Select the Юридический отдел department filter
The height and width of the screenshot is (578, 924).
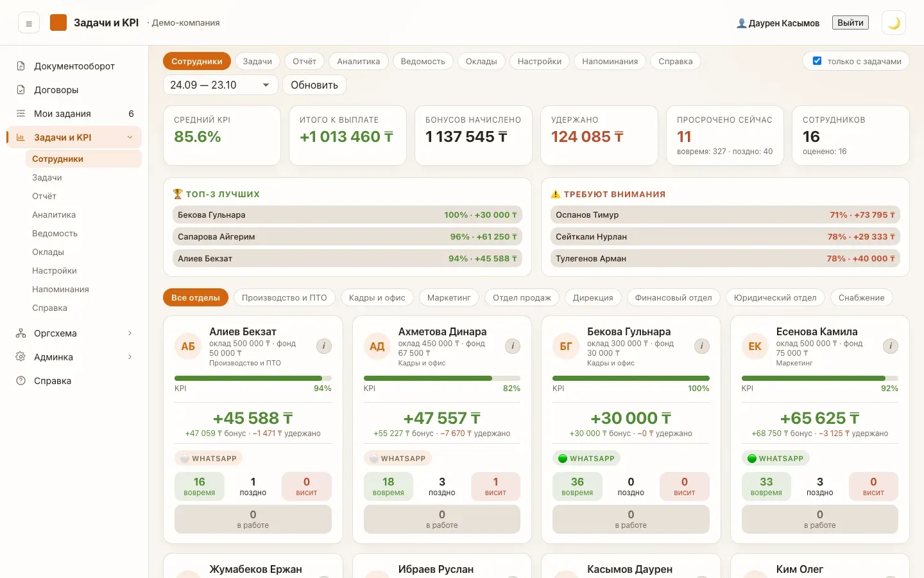coord(775,297)
